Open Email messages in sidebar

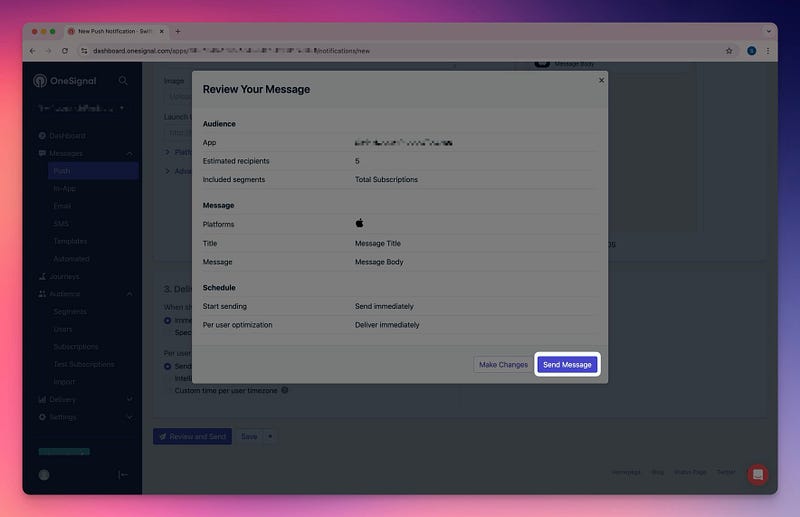(x=62, y=206)
